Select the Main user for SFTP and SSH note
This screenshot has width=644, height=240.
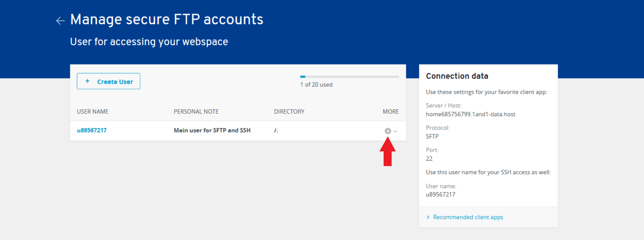212,130
